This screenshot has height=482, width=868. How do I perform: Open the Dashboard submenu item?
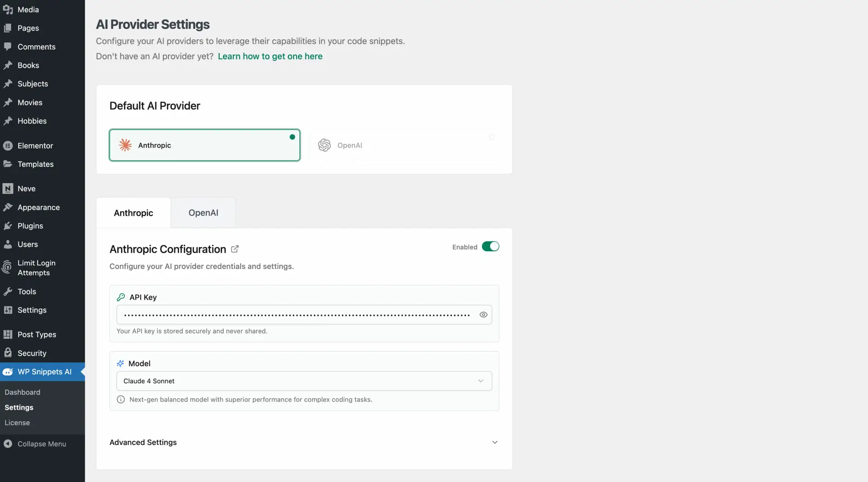click(x=23, y=392)
